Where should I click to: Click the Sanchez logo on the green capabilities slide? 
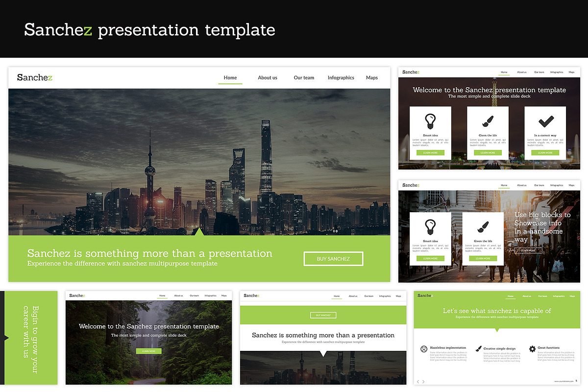pyautogui.click(x=425, y=295)
